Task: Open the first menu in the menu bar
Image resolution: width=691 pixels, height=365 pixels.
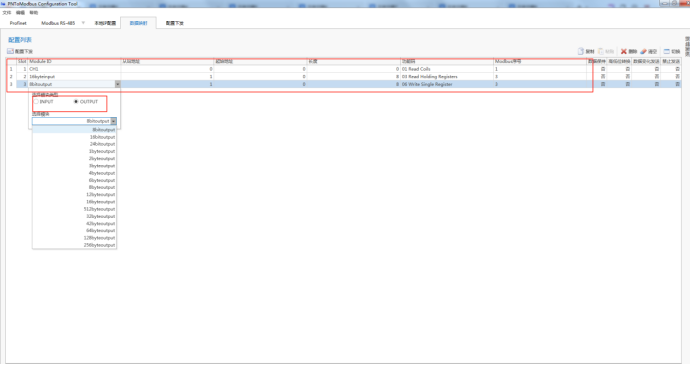Action: coord(7,13)
